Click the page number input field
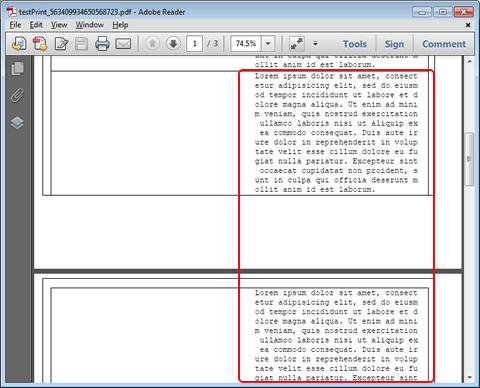Image resolution: width=480 pixels, height=388 pixels. coord(195,44)
